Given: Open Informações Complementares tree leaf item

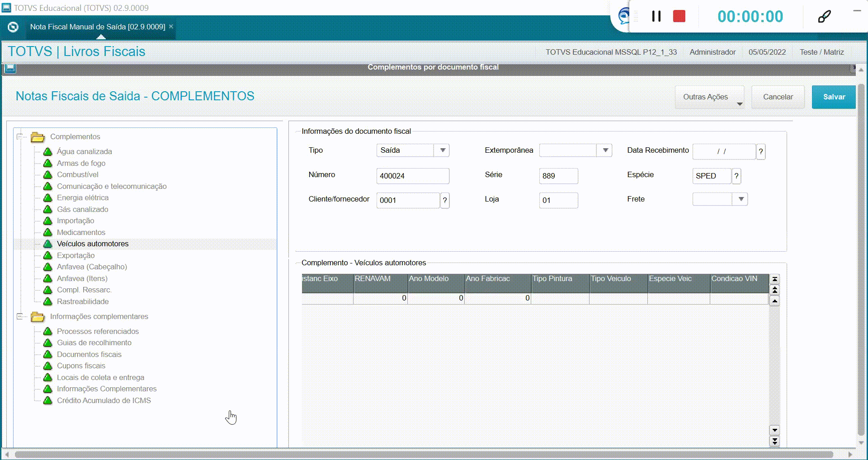Looking at the screenshot, I should pos(107,389).
